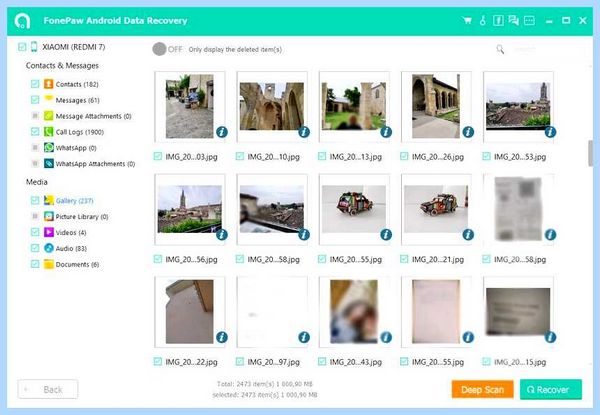Click the vertical scrollbar handle
Image resolution: width=600 pixels, height=415 pixels.
pyautogui.click(x=590, y=153)
